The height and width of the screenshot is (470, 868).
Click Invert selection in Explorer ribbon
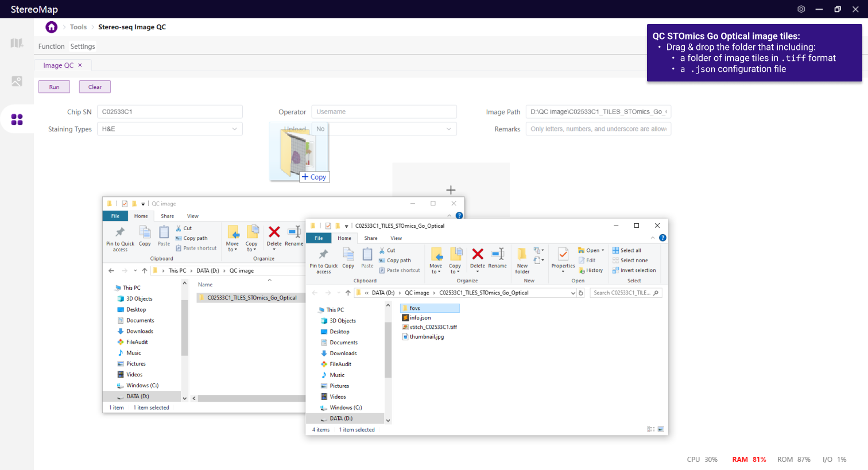click(637, 270)
